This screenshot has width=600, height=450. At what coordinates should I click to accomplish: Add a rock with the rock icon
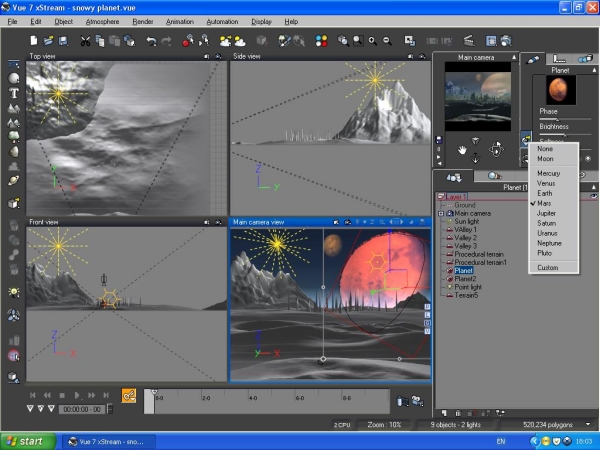[14, 152]
